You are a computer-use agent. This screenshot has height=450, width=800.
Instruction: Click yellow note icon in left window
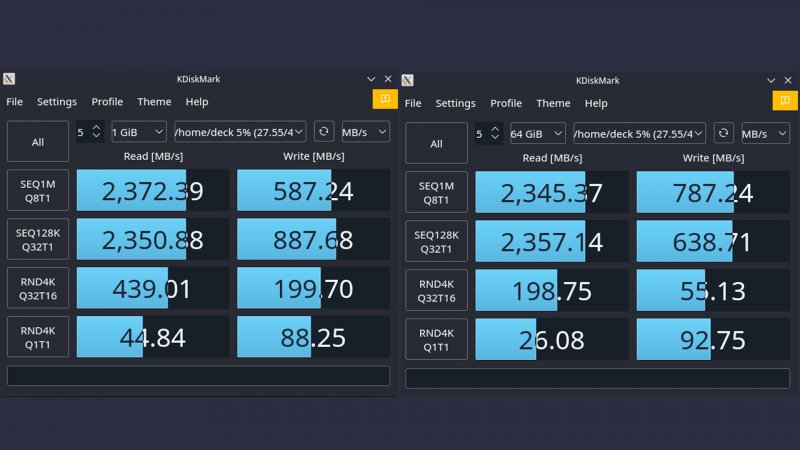click(x=385, y=99)
